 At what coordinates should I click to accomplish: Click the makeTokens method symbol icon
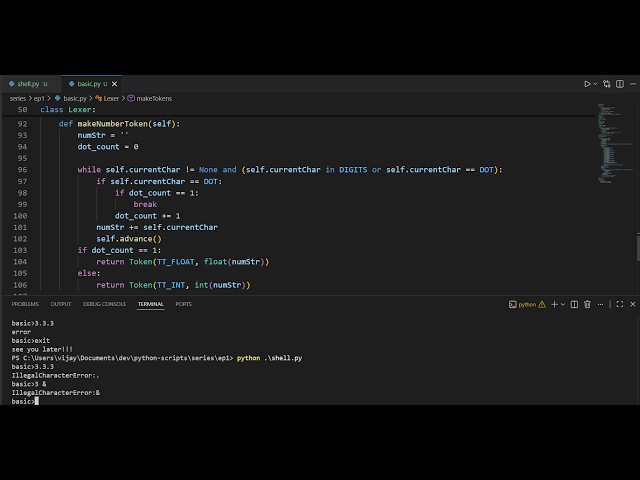[131, 98]
